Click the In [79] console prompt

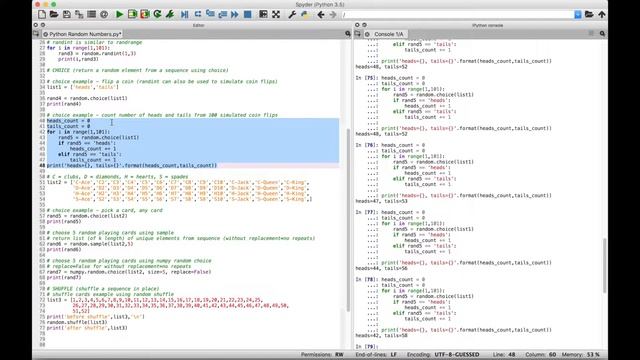[x=367, y=347]
